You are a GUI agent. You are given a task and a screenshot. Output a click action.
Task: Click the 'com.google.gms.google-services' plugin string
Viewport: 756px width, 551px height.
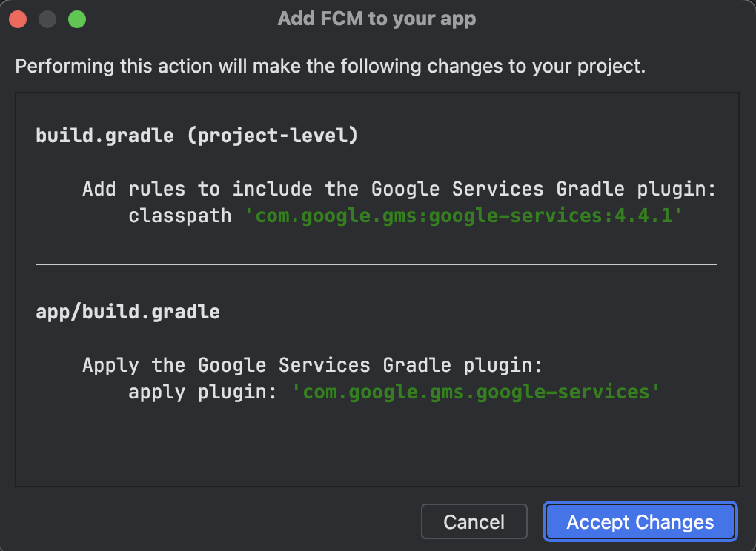[475, 392]
